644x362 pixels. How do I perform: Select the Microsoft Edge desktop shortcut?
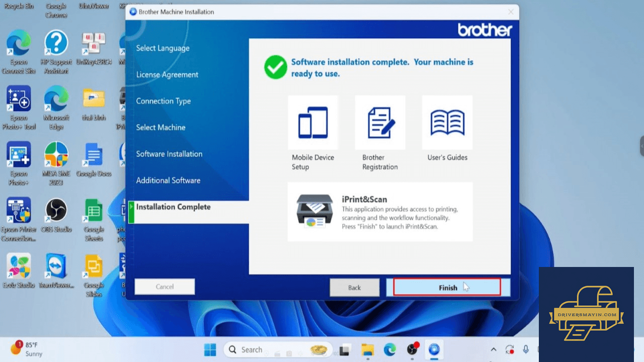click(56, 108)
